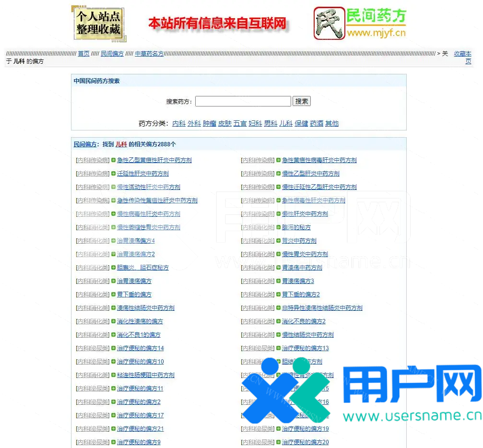Click the 民间药方 www.mjyf.cn logo
The width and height of the screenshot is (483, 448).
point(360,23)
